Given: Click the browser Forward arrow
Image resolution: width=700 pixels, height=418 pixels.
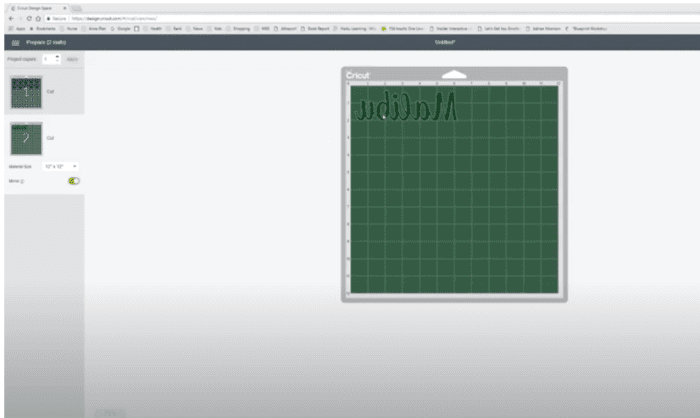Looking at the screenshot, I should pos(20,19).
